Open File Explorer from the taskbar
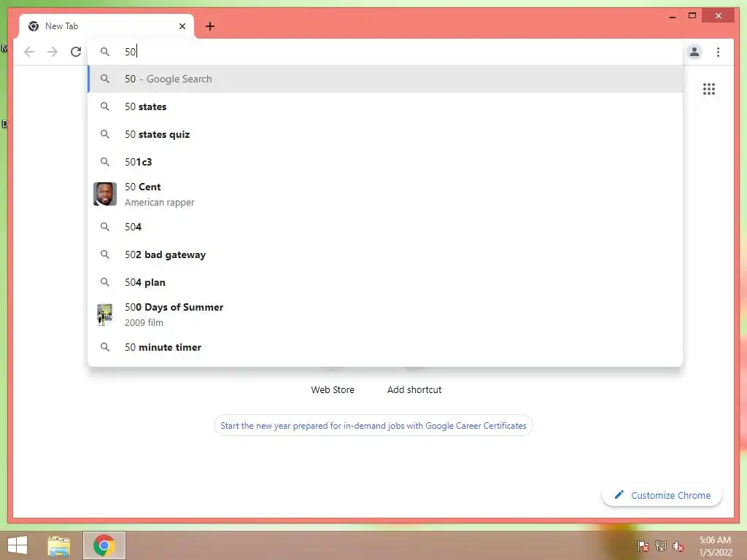This screenshot has height=560, width=747. 59,545
